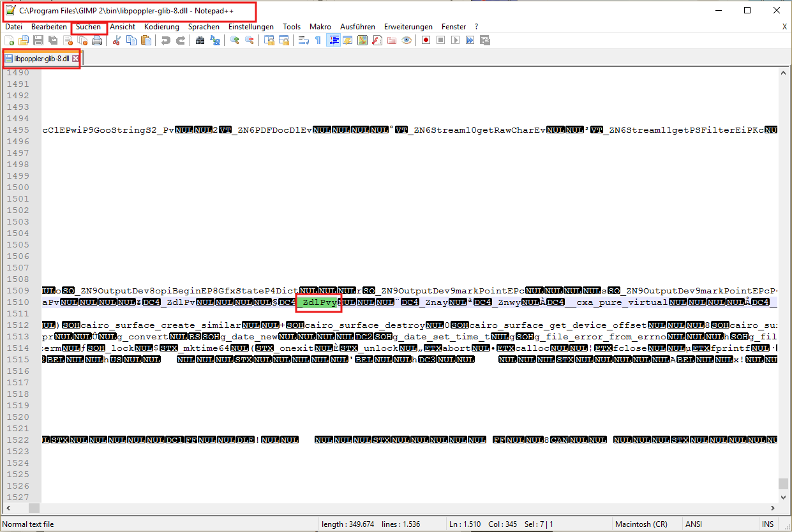Viewport: 792px width, 532px height.
Task: Click the scroll-down arrow of the editor
Action: [784, 497]
